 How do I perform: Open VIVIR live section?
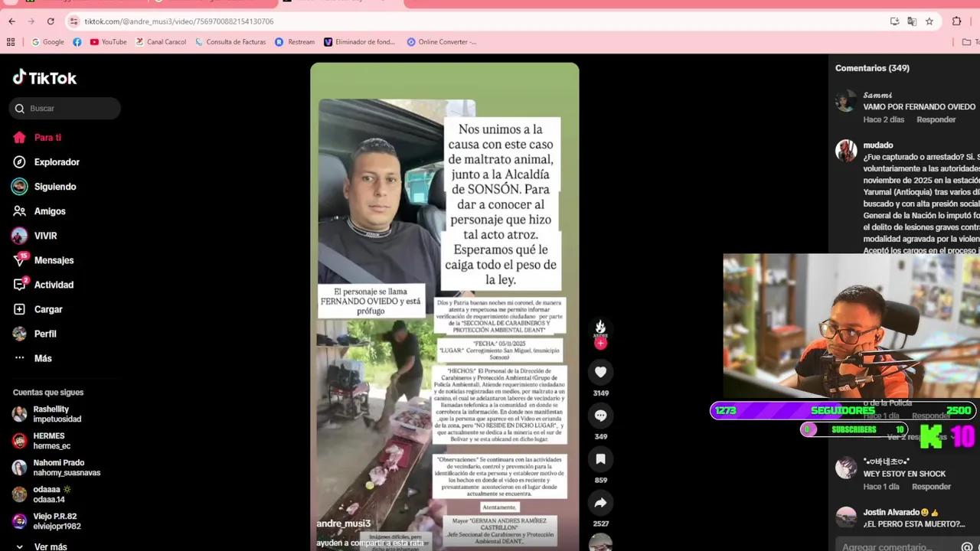(35, 236)
